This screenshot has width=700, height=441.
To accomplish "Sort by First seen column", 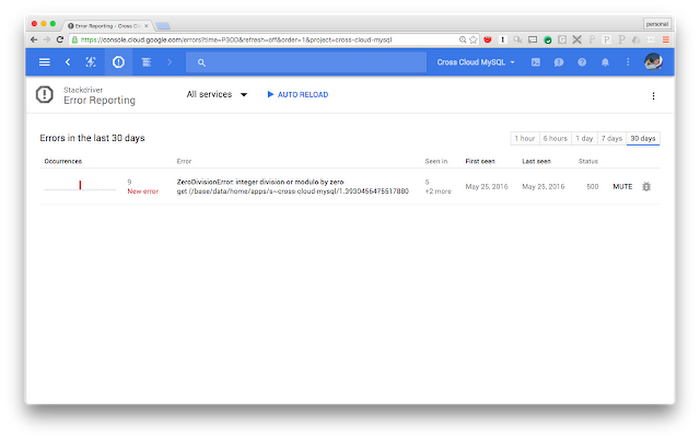I will tap(480, 161).
